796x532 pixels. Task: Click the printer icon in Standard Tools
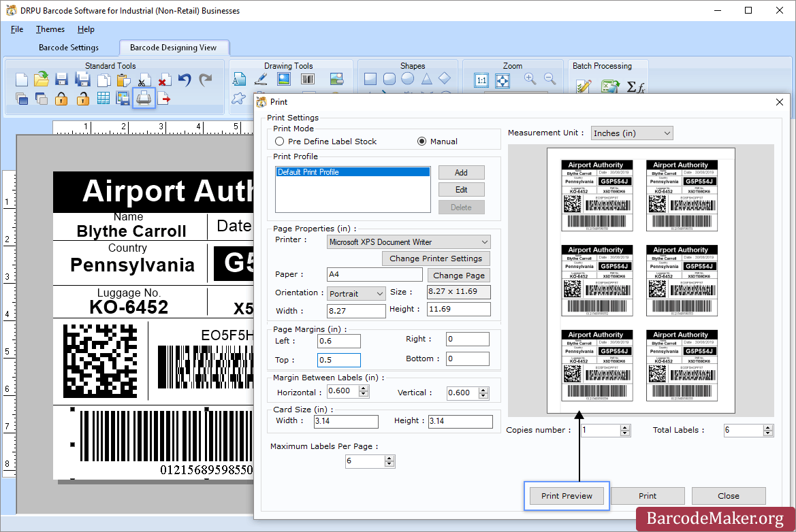tap(144, 98)
